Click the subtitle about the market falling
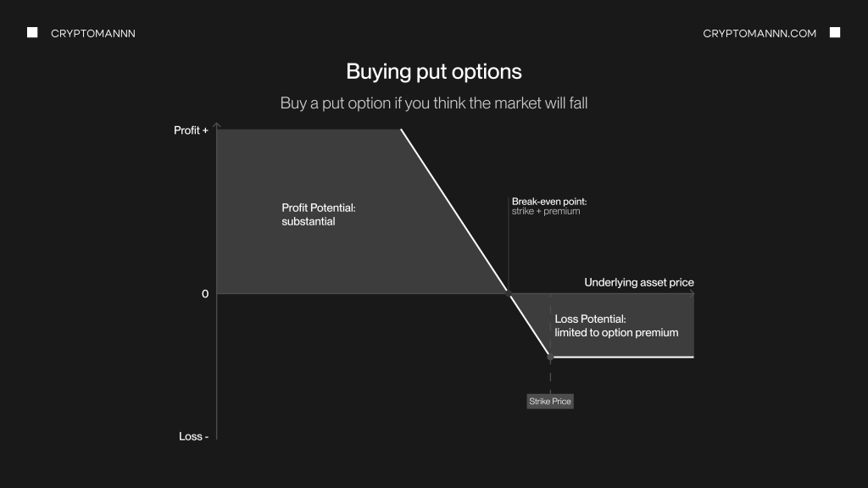868x488 pixels. pyautogui.click(x=434, y=103)
